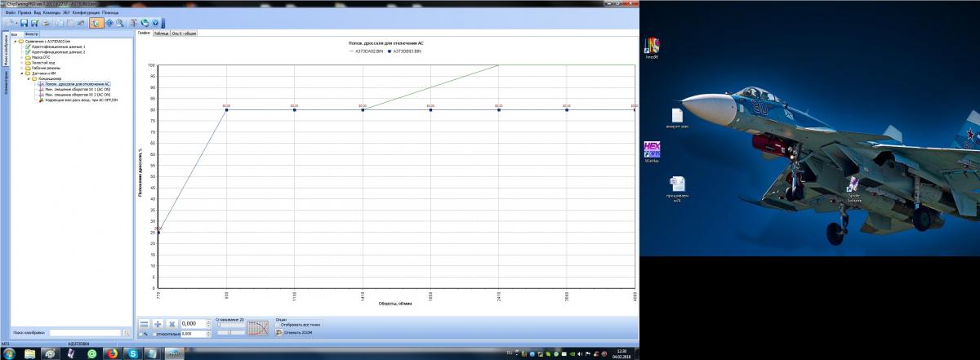Select the График tab
The height and width of the screenshot is (360, 980).
coord(144,33)
